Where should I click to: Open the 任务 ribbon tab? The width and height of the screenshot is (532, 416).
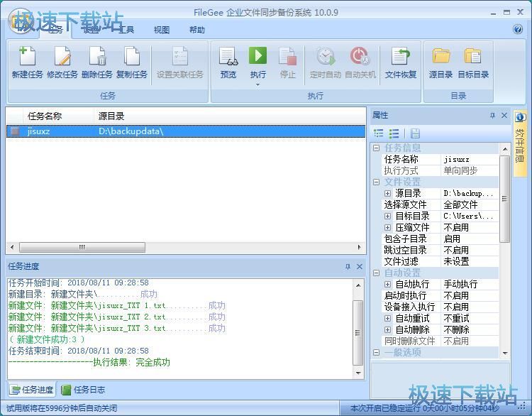coord(55,30)
